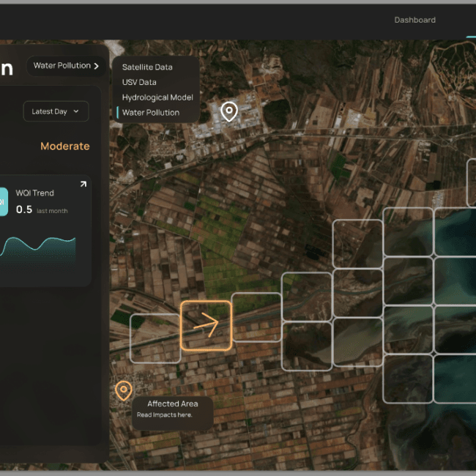The height and width of the screenshot is (476, 476).
Task: Select the grid tile right of the orange tile
Action: point(256,317)
